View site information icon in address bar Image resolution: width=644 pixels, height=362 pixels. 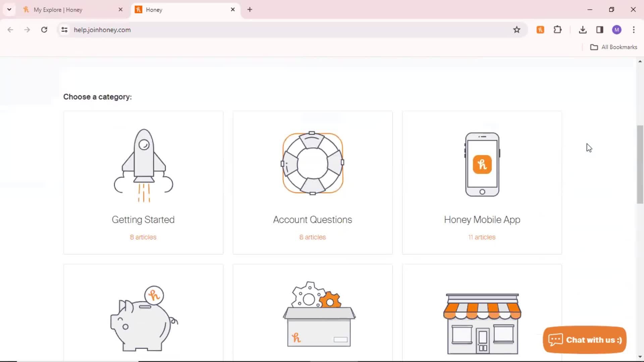tap(64, 30)
